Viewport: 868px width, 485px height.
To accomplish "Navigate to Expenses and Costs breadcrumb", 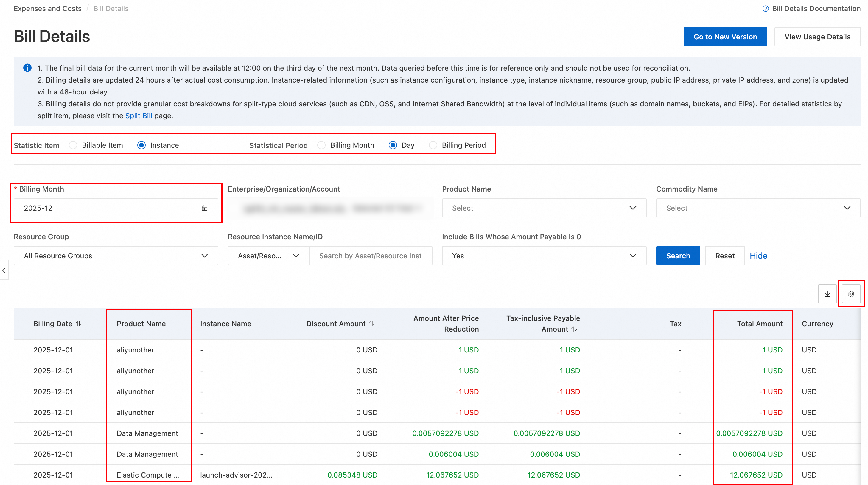I will [48, 8].
